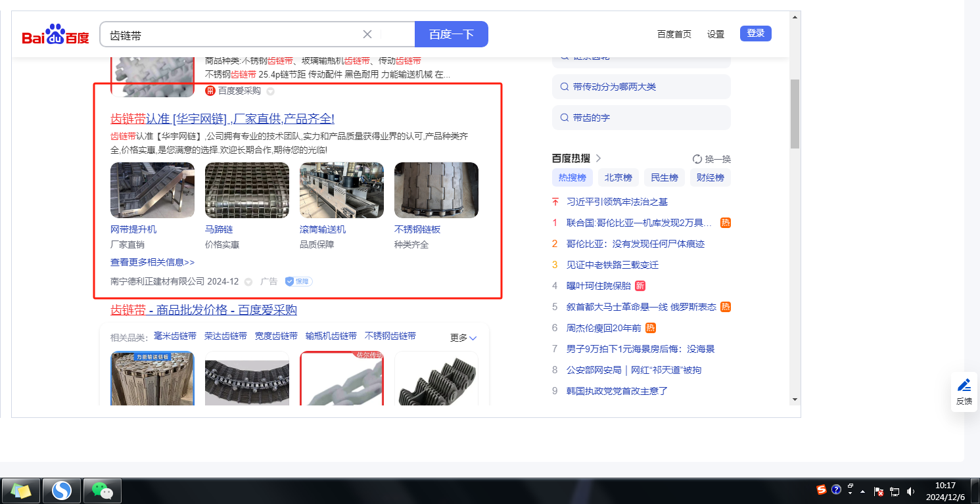The image size is (980, 504).
Task: Click the magnifier icon beside 带传动分为哪两大类
Action: 564,87
